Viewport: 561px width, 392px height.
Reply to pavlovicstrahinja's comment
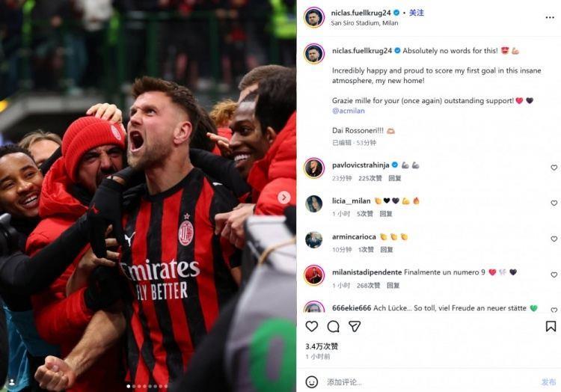395,178
